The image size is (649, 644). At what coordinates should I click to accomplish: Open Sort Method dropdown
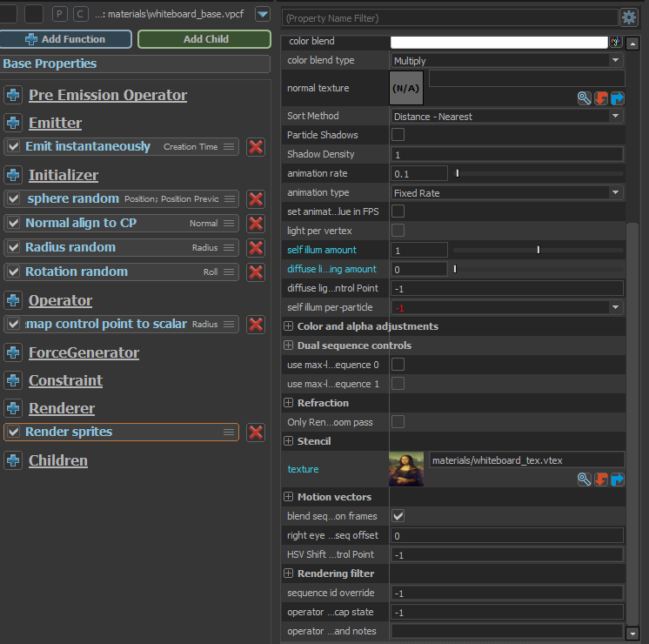(507, 117)
